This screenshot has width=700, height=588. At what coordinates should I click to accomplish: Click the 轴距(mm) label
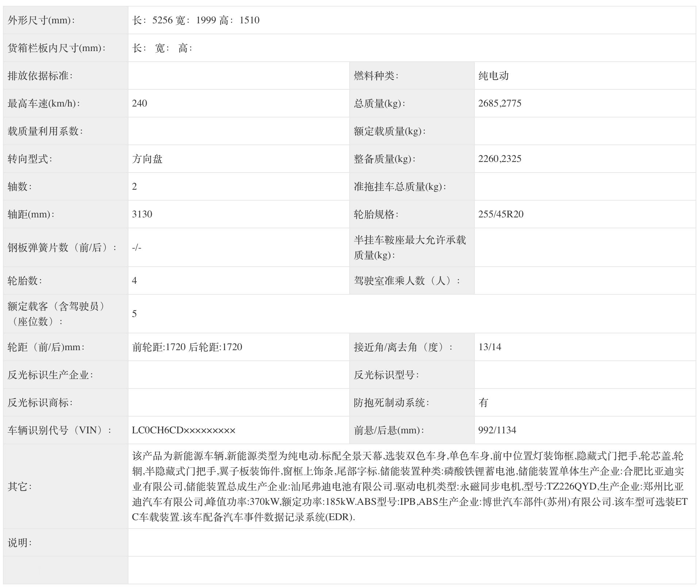coord(31,214)
